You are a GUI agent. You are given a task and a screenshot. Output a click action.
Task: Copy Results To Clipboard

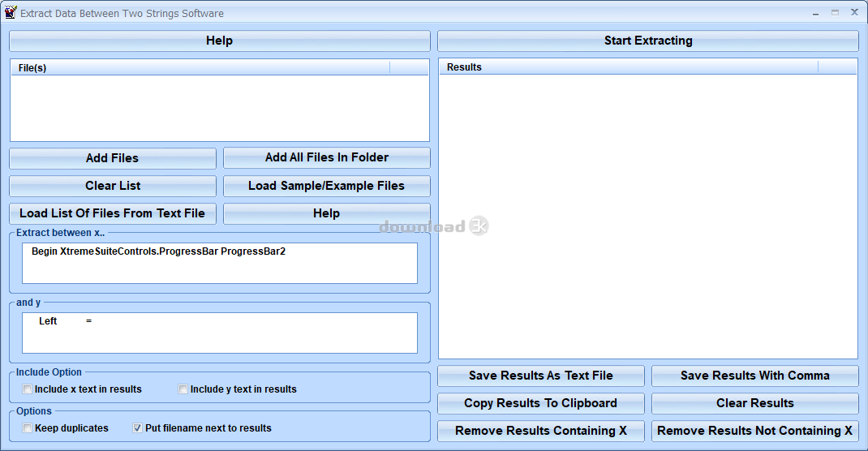[541, 403]
